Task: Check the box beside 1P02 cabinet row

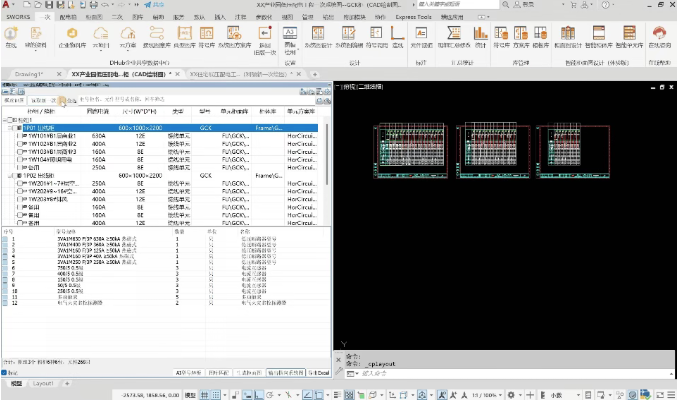Action: [15, 176]
